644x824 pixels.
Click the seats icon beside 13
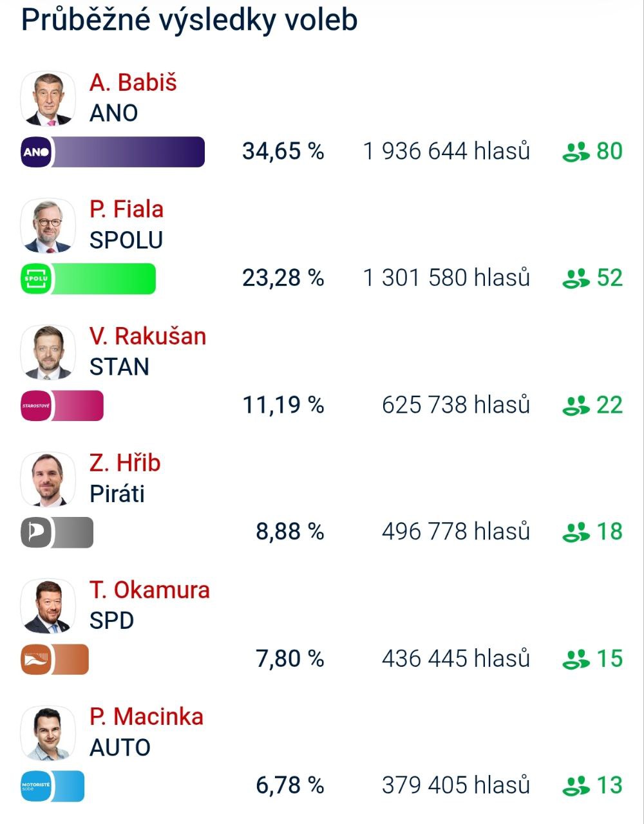click(576, 785)
